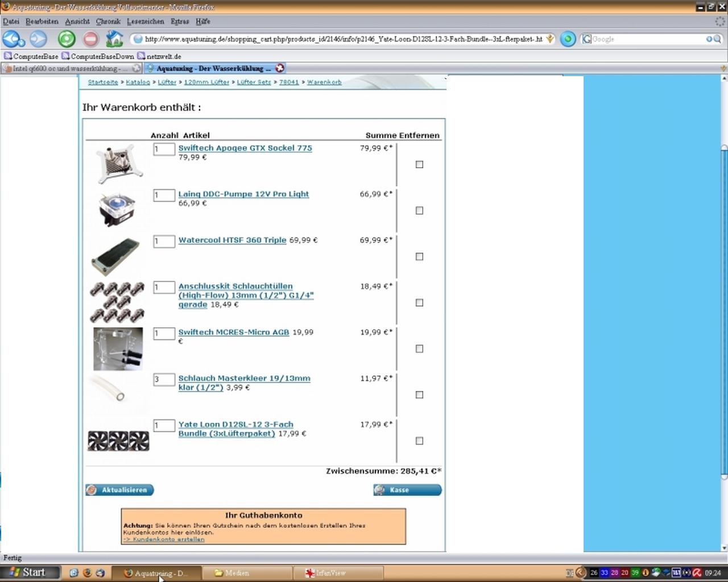The height and width of the screenshot is (582, 728).
Task: Click the clear tubing thumbnail
Action: (x=118, y=393)
